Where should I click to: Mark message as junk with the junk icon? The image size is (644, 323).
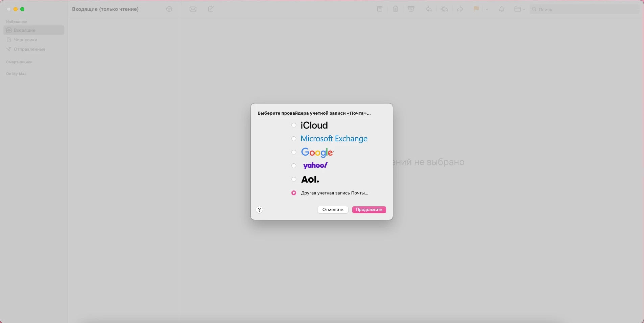coord(411,9)
